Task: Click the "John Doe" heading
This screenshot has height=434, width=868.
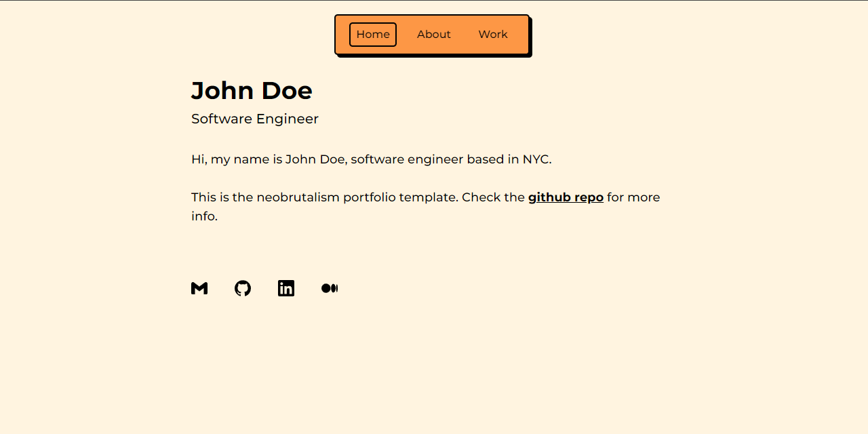Action: pos(252,91)
